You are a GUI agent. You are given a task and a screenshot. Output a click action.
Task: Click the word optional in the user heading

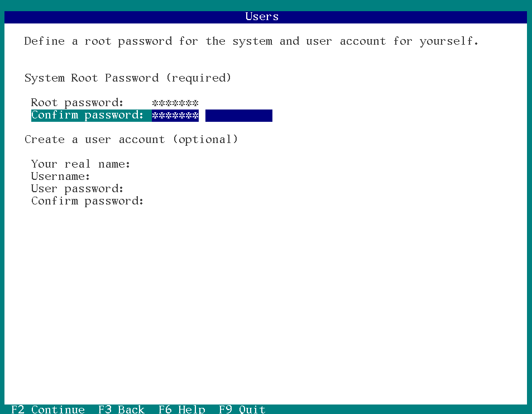pyautogui.click(x=205, y=140)
